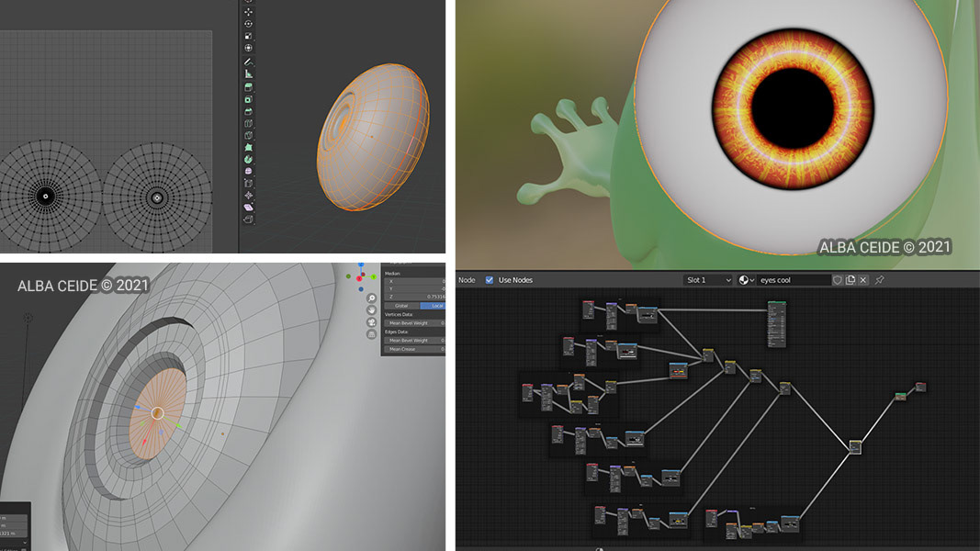Select the Smooth vertices tool
Image resolution: width=980 pixels, height=551 pixels.
248,171
